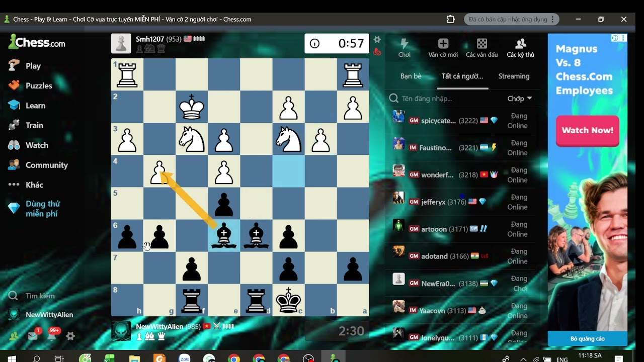Open sidebar settings gear
The height and width of the screenshot is (362, 644).
70,336
